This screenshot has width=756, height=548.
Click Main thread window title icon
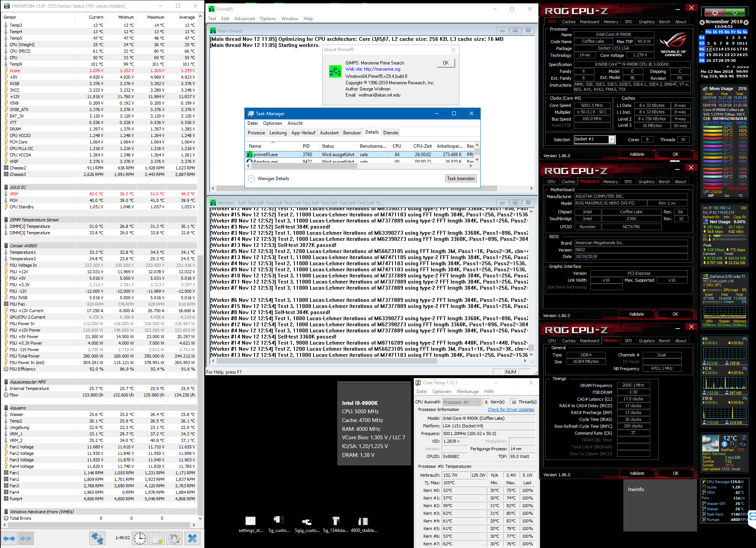pos(213,31)
